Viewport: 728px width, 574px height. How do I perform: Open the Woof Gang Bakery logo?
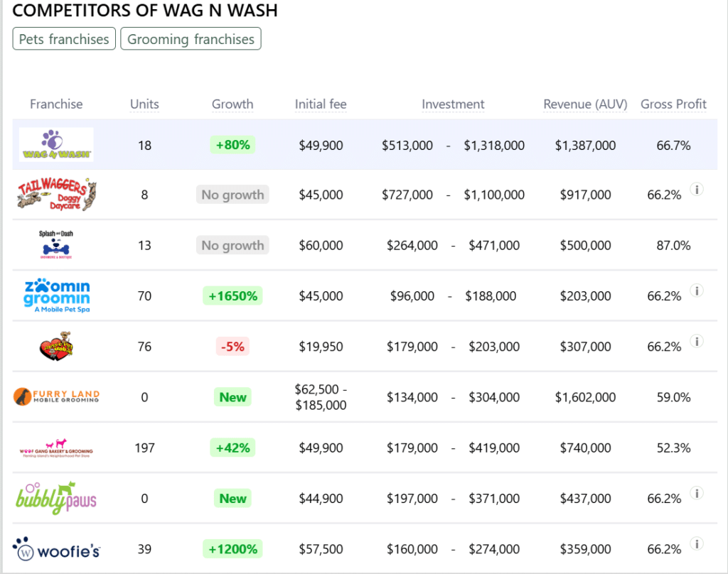(x=56, y=448)
